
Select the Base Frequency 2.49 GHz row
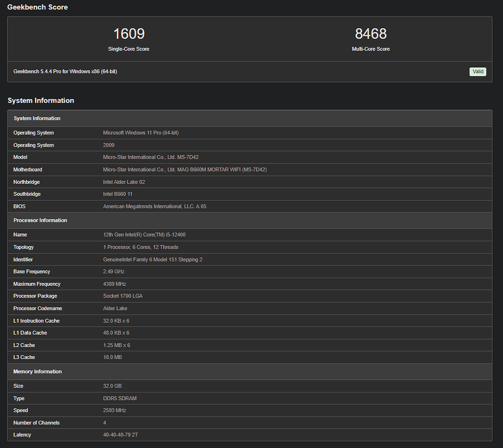tap(112, 271)
